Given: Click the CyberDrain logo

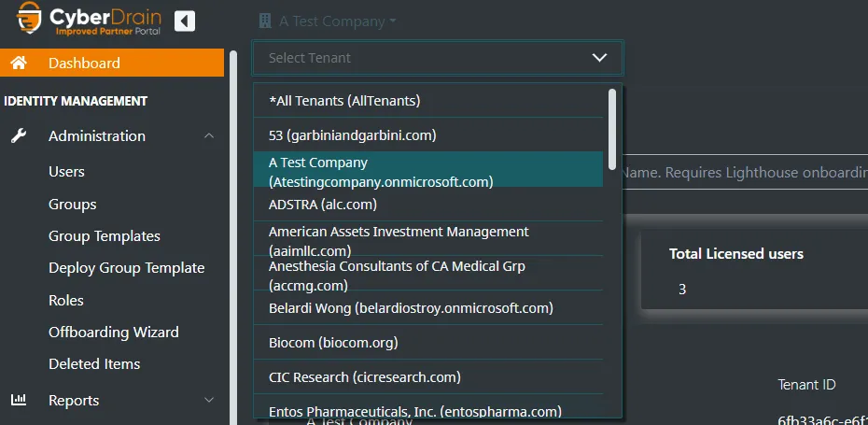Looking at the screenshot, I should (x=89, y=20).
